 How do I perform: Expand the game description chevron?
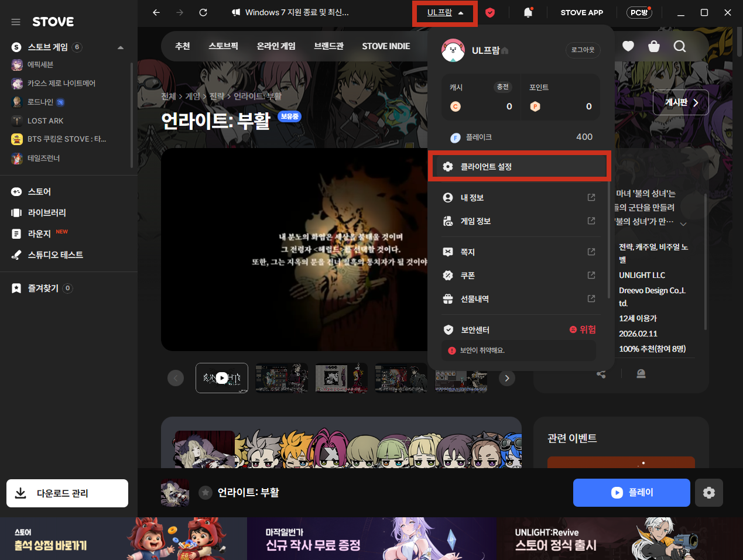[683, 224]
